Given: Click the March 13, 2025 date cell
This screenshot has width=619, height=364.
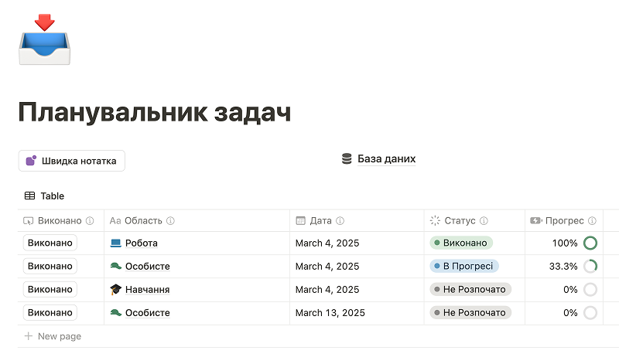Looking at the screenshot, I should pyautogui.click(x=357, y=313).
